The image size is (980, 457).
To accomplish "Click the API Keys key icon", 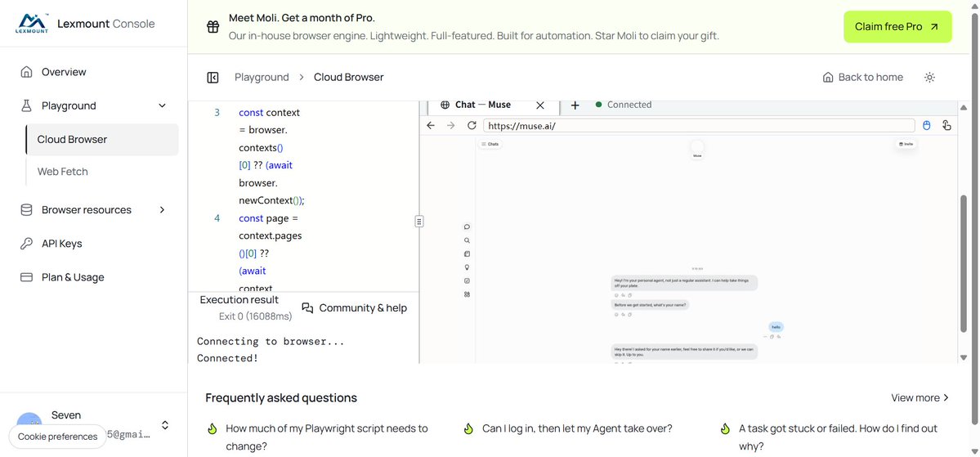I will point(26,244).
